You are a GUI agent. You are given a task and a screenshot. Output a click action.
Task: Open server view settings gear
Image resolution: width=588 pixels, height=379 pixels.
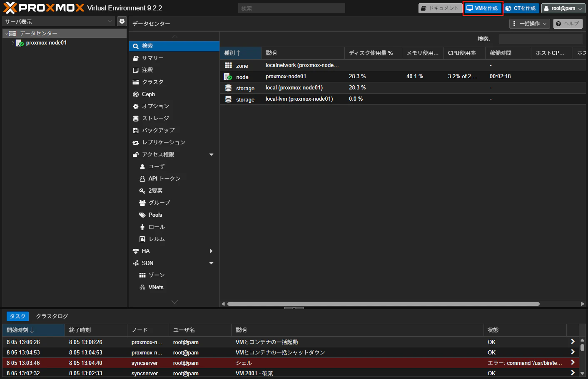(x=122, y=21)
